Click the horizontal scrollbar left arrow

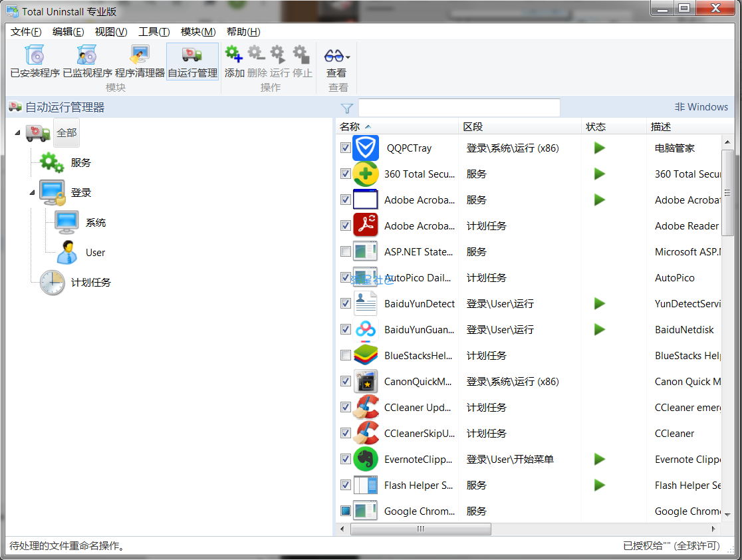[x=342, y=529]
